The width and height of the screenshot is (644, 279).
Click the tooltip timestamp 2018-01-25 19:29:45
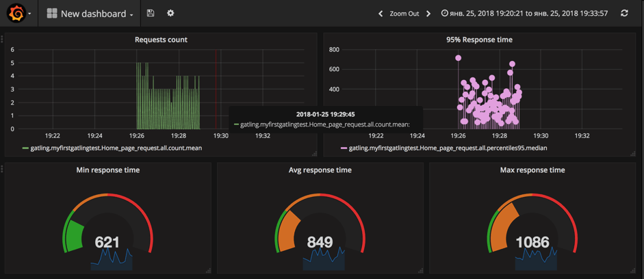325,114
